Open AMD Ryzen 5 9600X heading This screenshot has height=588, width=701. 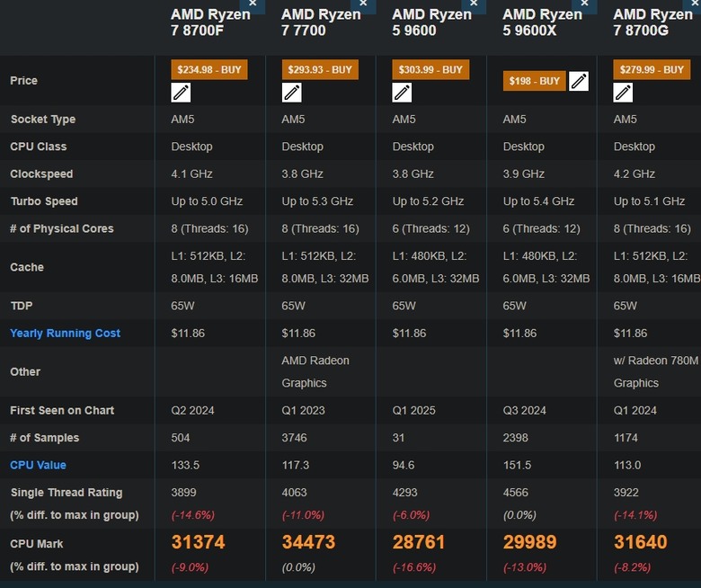[542, 22]
